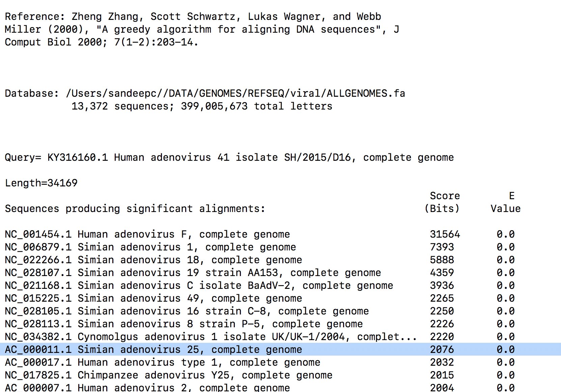Place cursor on the Query= KY316160.1 line

[229, 157]
